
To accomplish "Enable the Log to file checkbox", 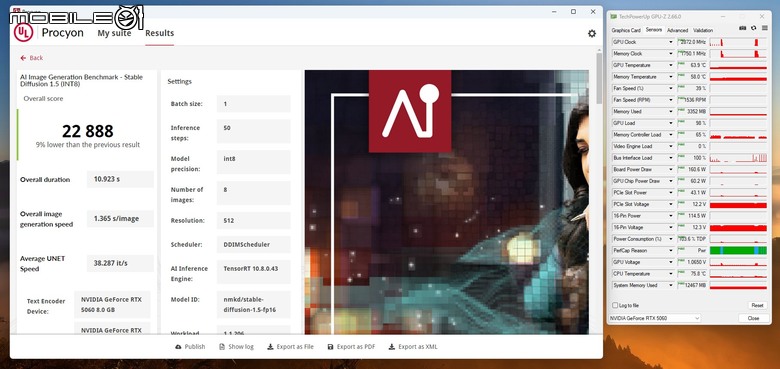I will (x=615, y=305).
